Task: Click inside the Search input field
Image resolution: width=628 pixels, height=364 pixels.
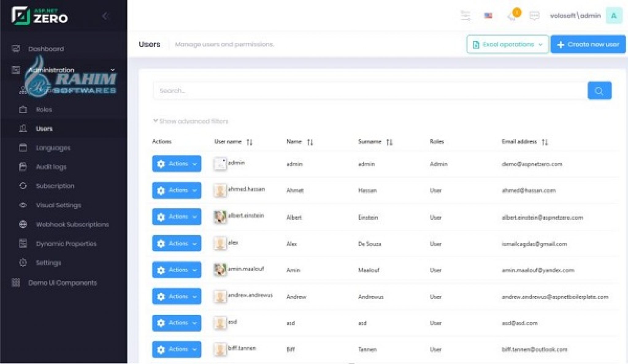Action: coord(307,90)
